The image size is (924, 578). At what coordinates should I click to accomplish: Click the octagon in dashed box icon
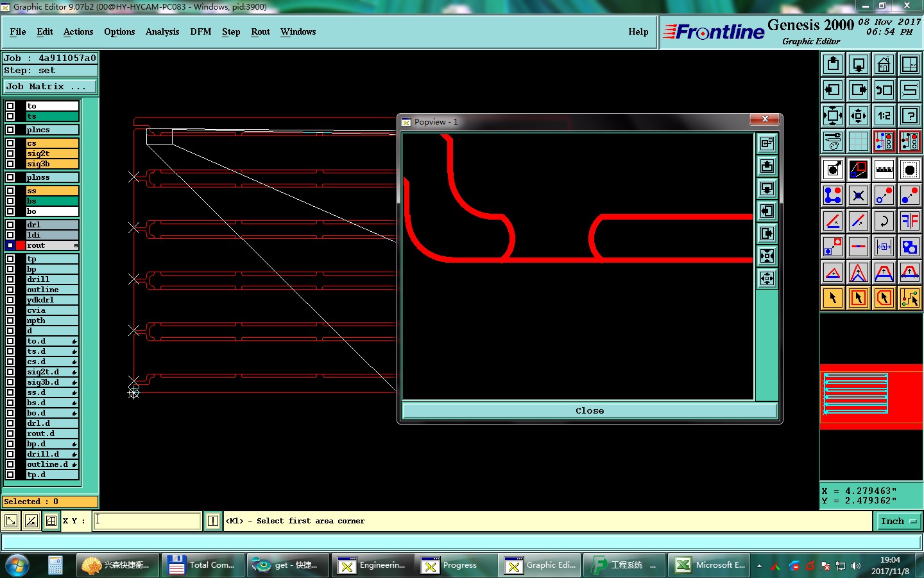(910, 170)
